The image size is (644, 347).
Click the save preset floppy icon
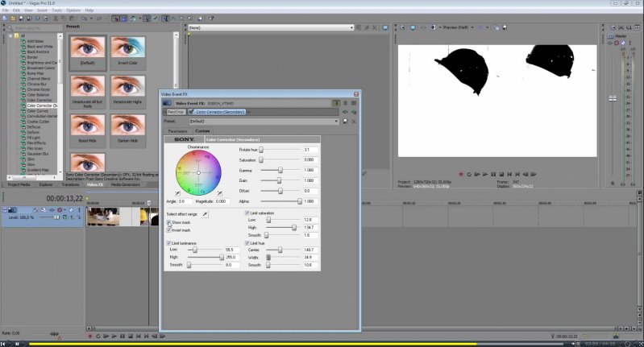point(345,121)
